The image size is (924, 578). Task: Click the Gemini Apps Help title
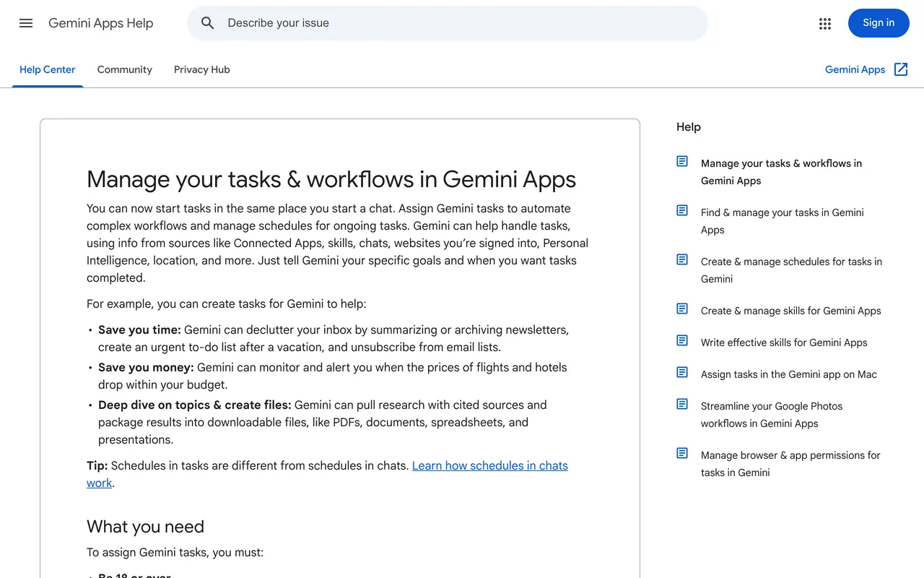(x=101, y=23)
